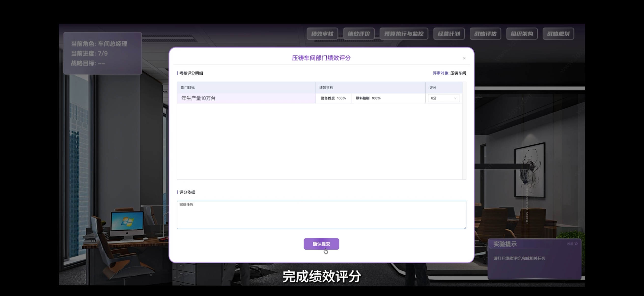Click the 战略目标 status text

coord(88,63)
